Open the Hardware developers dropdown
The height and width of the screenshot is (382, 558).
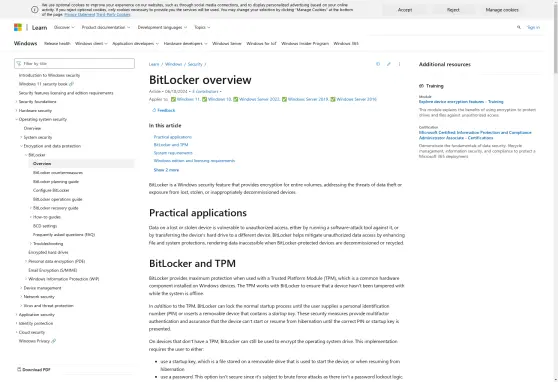tap(185, 43)
